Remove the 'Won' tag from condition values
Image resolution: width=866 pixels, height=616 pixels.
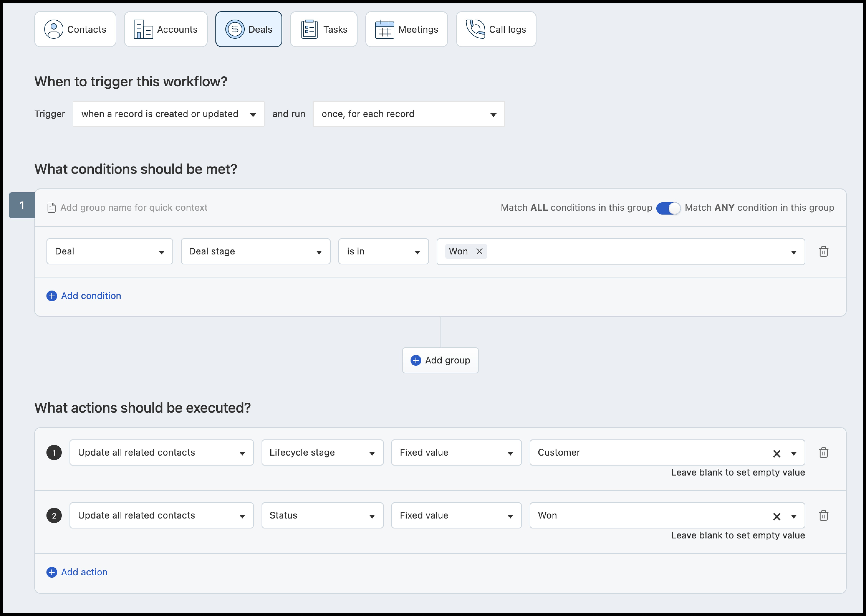(x=479, y=251)
